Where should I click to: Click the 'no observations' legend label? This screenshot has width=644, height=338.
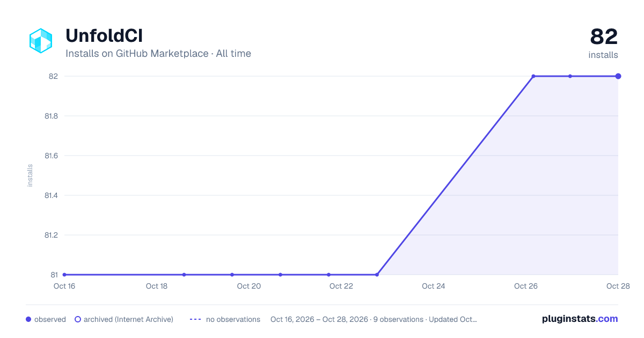[233, 319]
